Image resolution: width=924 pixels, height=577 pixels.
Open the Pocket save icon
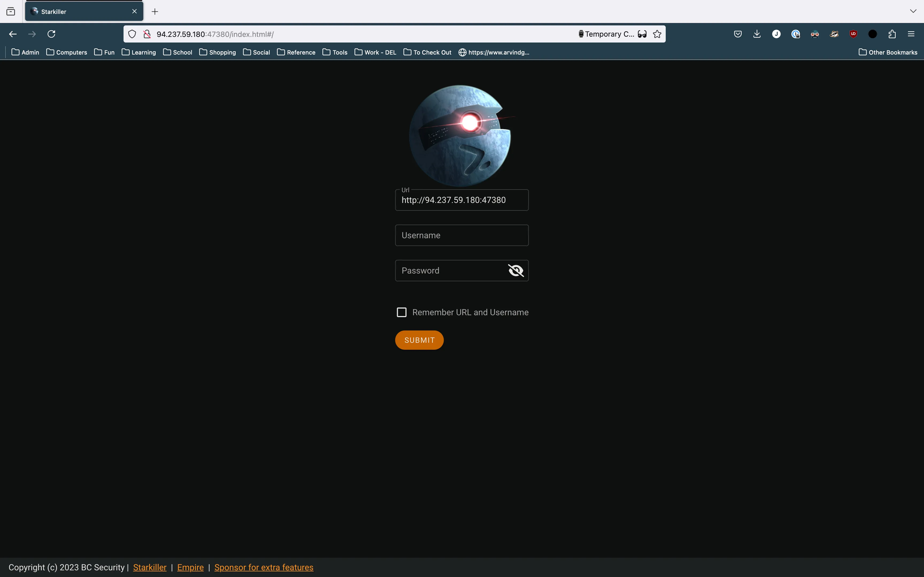click(738, 34)
